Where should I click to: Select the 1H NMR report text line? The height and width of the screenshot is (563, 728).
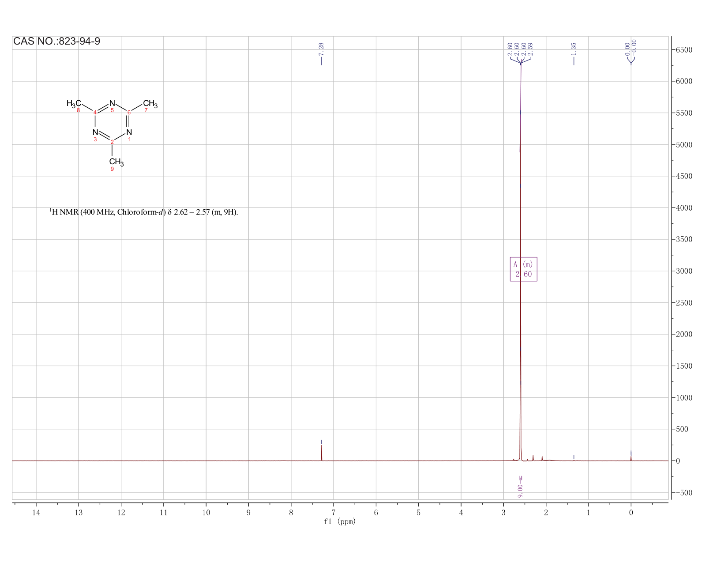point(144,212)
